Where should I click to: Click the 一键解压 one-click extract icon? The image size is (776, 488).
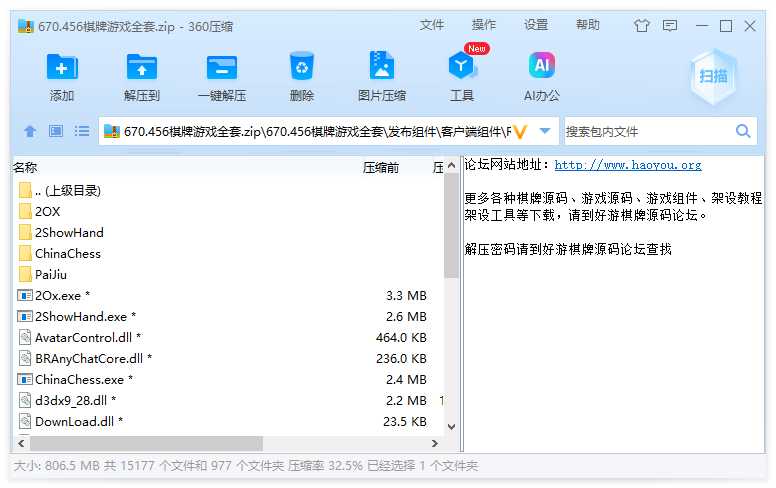pos(221,67)
